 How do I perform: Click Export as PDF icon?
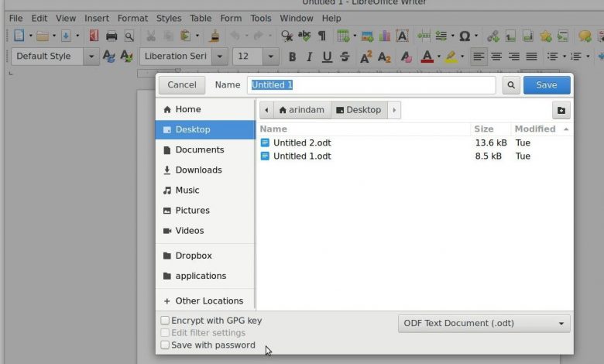click(94, 36)
